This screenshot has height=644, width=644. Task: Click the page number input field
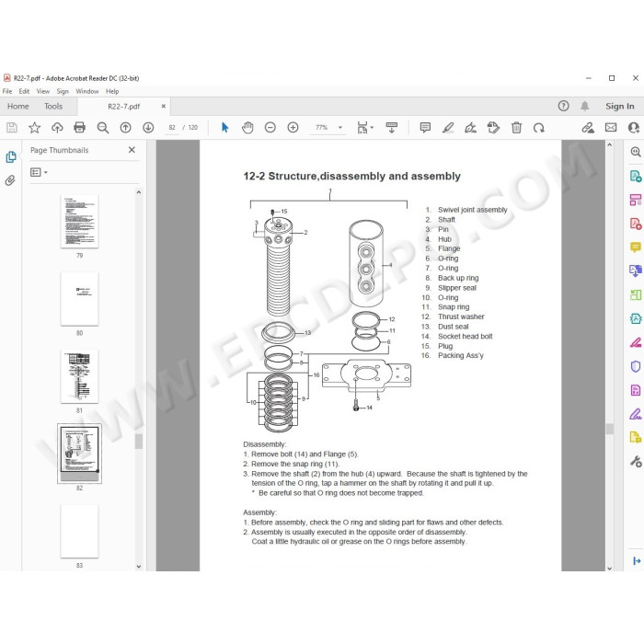tap(172, 128)
